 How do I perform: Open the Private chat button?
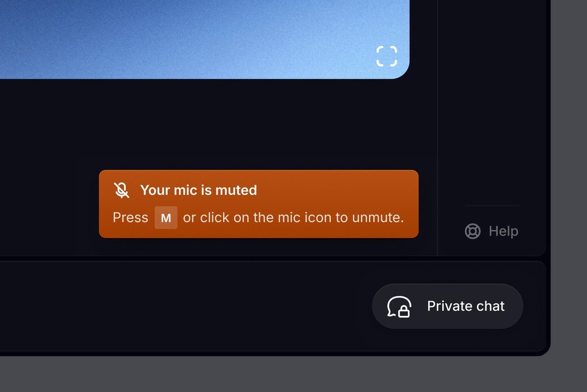(x=448, y=306)
